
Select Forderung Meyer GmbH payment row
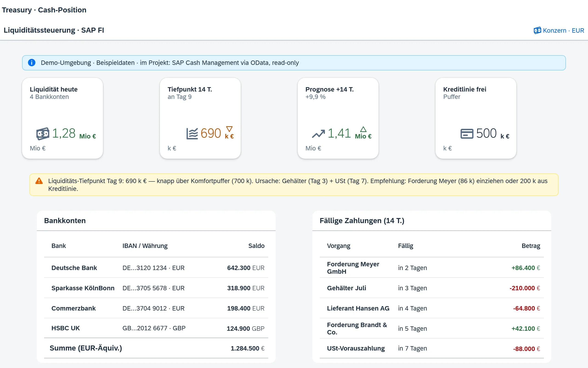(x=432, y=268)
